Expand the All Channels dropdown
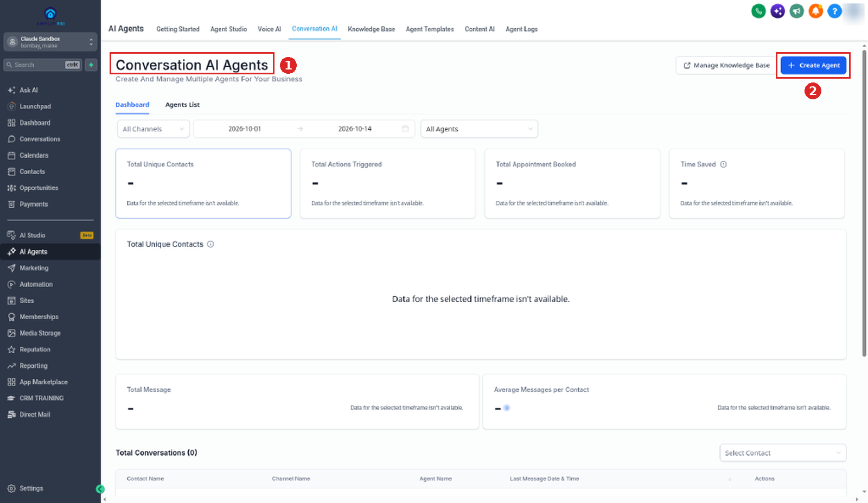 point(154,129)
